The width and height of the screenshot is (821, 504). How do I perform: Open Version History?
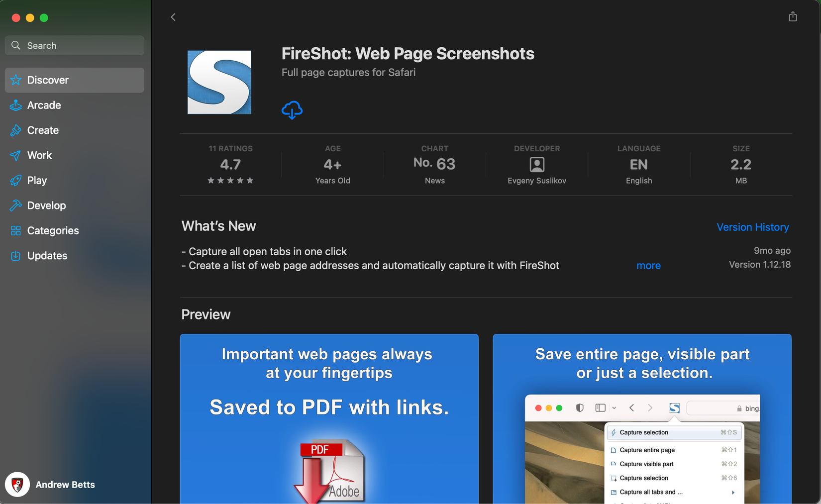[753, 227]
